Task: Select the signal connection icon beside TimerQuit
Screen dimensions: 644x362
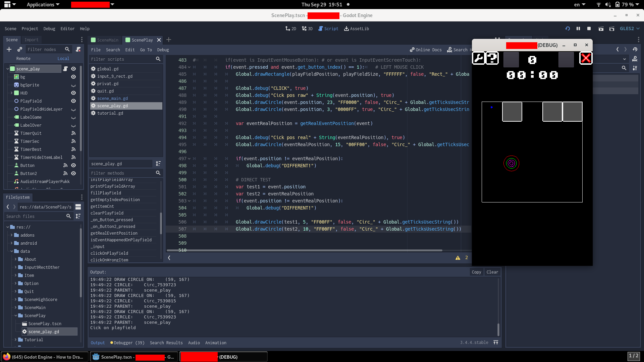Action: [73, 133]
